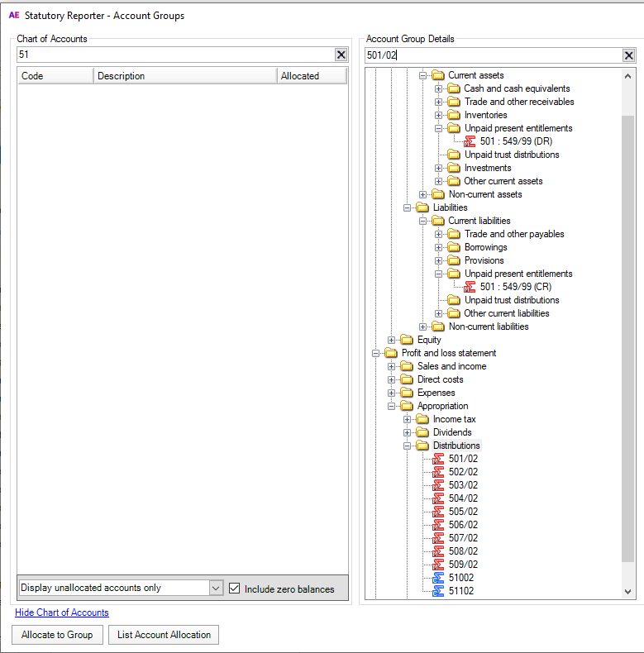Click the folder icon next to Distributions

(422, 446)
